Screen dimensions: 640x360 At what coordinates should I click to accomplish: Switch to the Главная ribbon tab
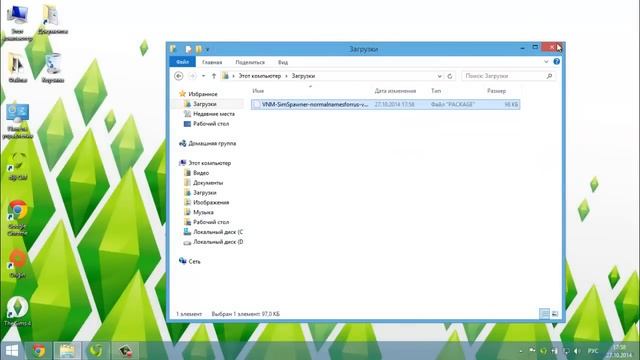click(x=212, y=62)
